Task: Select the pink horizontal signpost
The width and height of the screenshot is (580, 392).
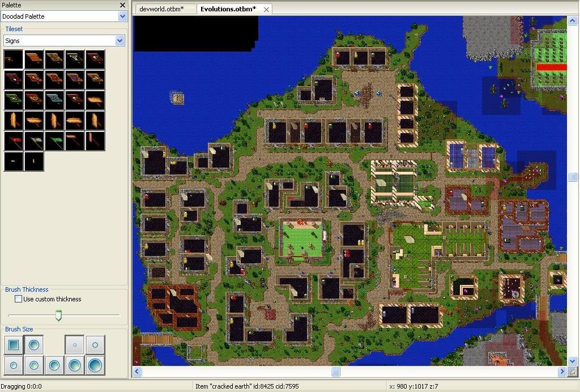Action: coord(74,141)
